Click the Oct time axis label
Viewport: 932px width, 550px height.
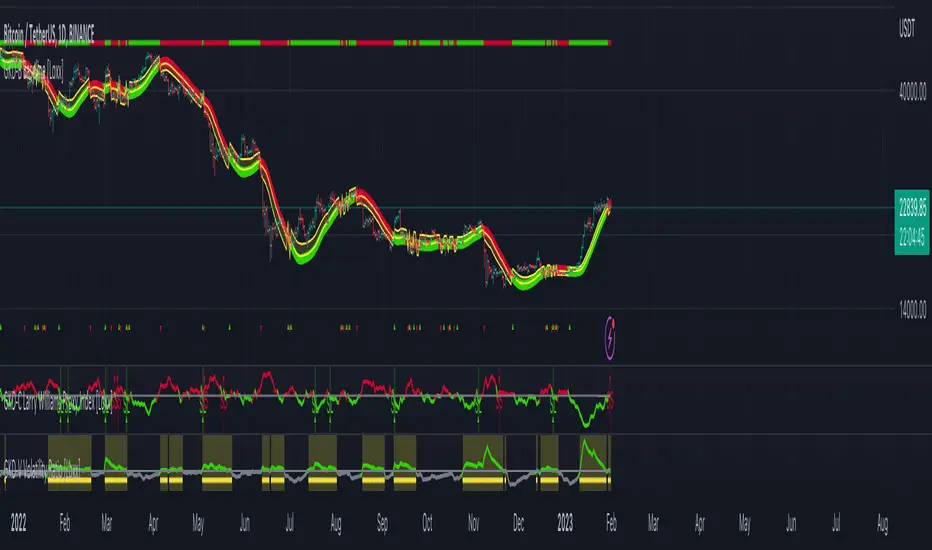(x=427, y=523)
